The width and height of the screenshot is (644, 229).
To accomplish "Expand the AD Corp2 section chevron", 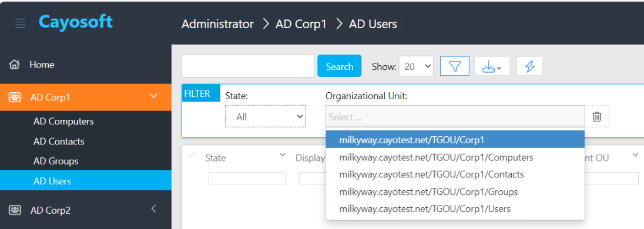I will tap(153, 208).
